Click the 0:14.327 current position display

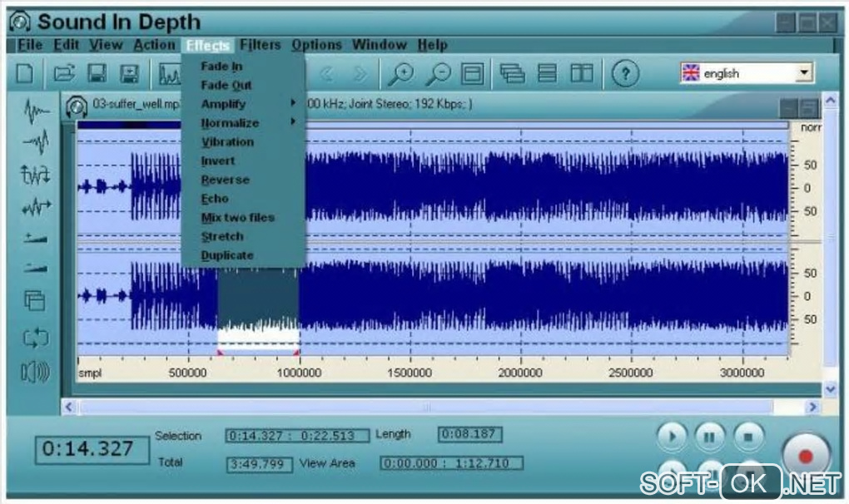(92, 449)
